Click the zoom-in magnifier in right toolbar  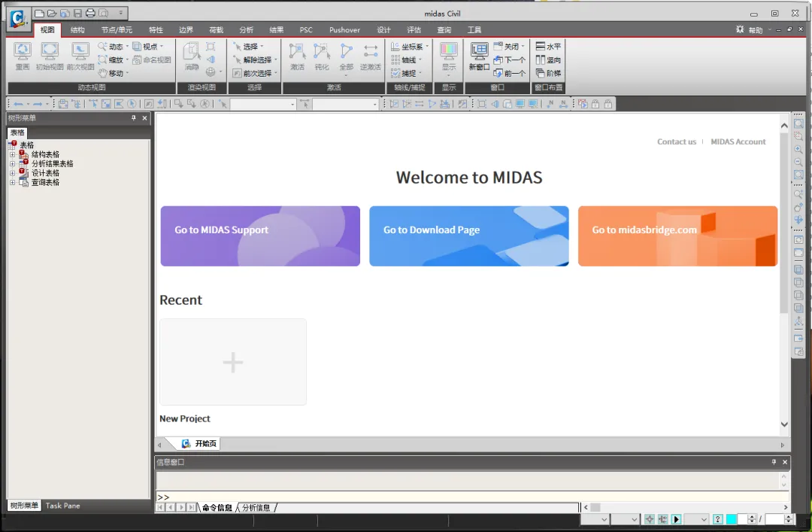(798, 149)
